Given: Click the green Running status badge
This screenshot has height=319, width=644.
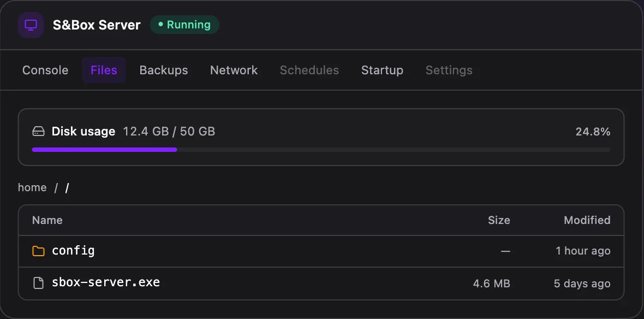Looking at the screenshot, I should coord(184,25).
